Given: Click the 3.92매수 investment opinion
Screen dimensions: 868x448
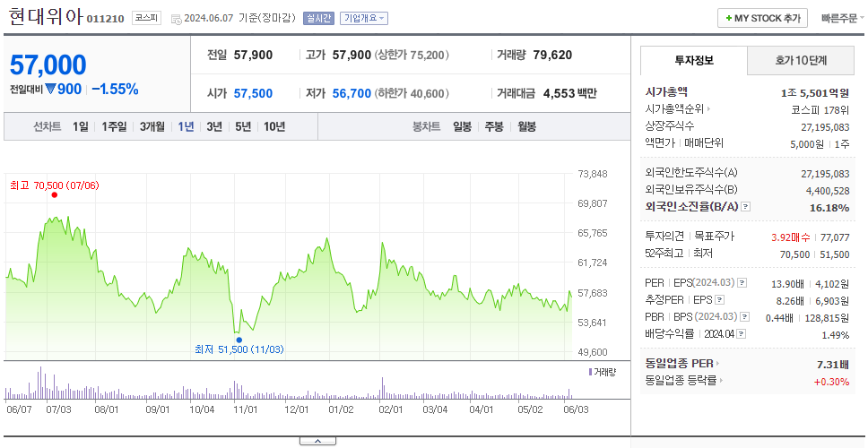Looking at the screenshot, I should 791,237.
